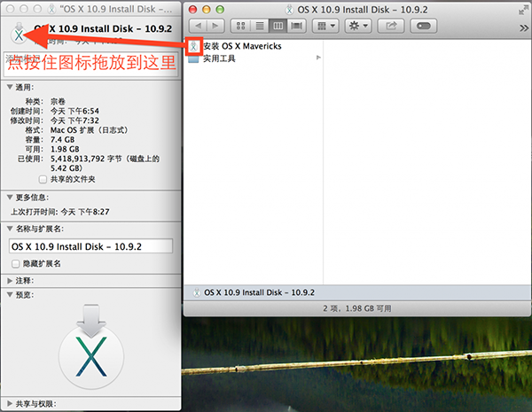The image size is (532, 412).
Task: Click disk icon in Finder path bar
Action: pyautogui.click(x=197, y=292)
